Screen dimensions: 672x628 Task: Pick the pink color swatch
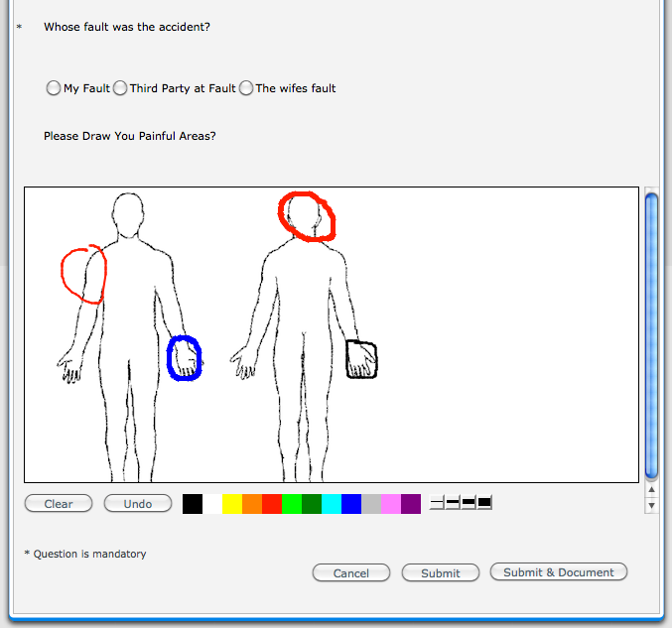[x=391, y=504]
